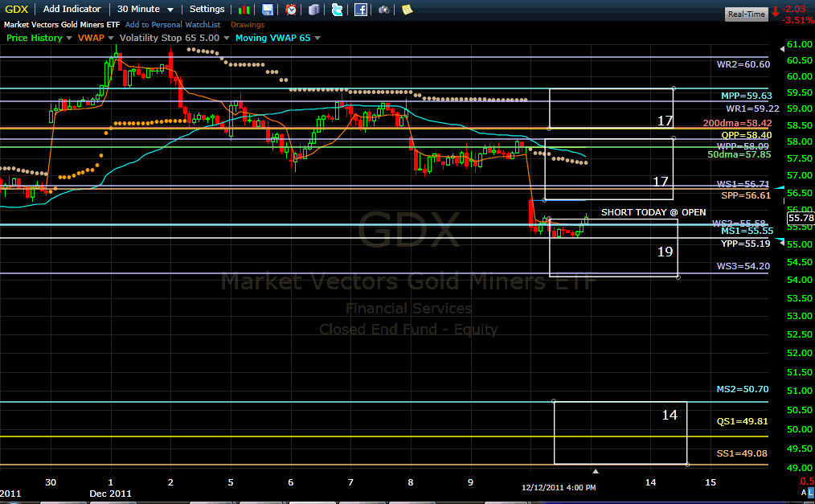Switch to log scale with the L toggle
The image size is (815, 504).
(x=811, y=493)
